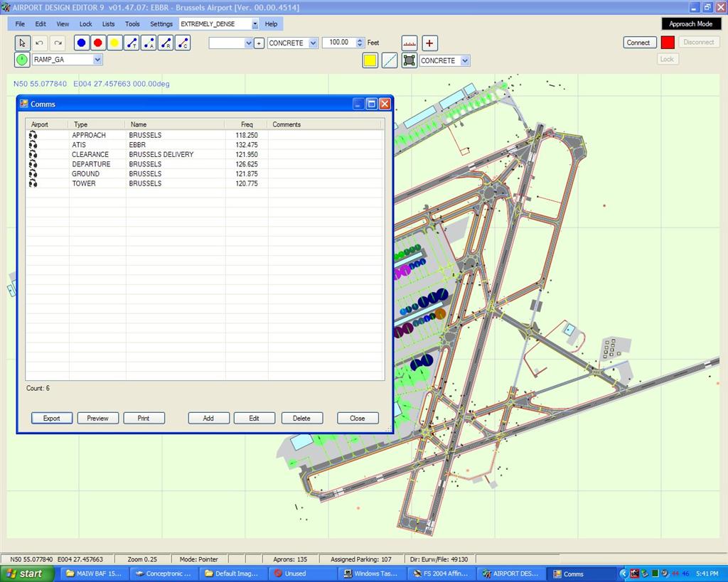Click the ruler measurement tool icon
The image size is (728, 582).
409,43
